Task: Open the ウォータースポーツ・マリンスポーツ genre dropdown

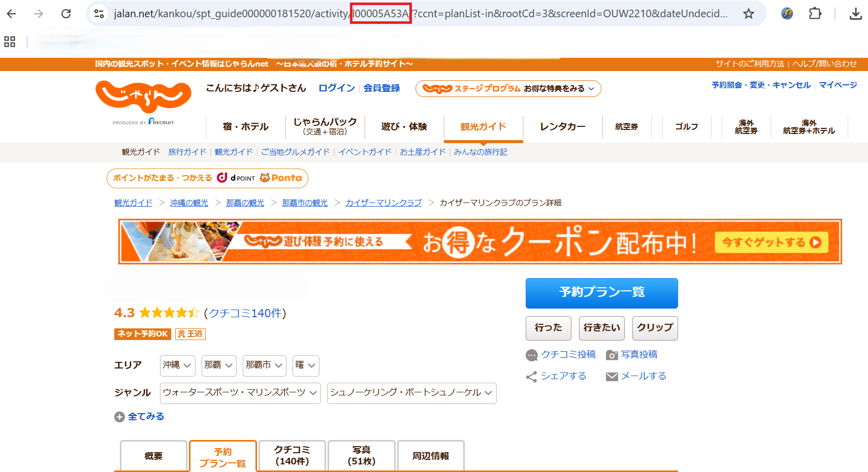Action: [x=240, y=393]
